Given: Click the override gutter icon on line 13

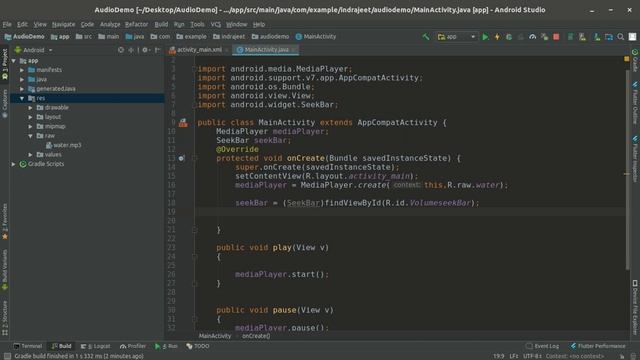Looking at the screenshot, I should [x=181, y=158].
